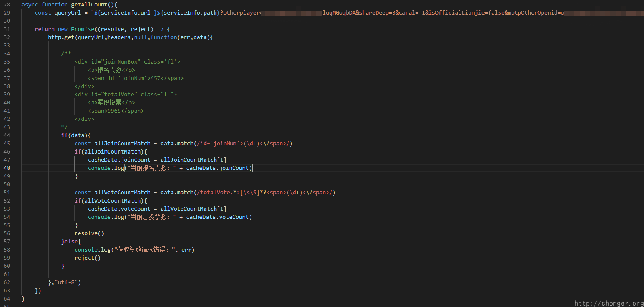This screenshot has width=644, height=307.
Task: Click cacheData.joinCount assignment on line 47
Action: click(119, 160)
